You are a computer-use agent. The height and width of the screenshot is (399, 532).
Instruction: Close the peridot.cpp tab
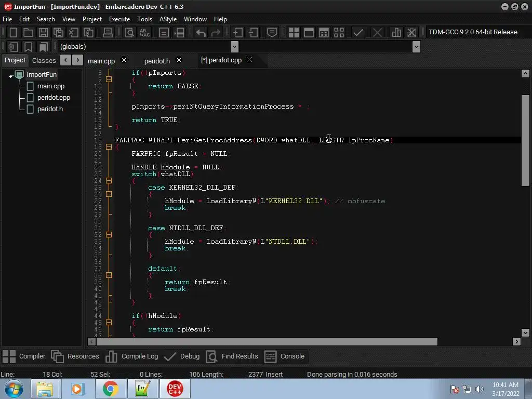click(x=249, y=59)
